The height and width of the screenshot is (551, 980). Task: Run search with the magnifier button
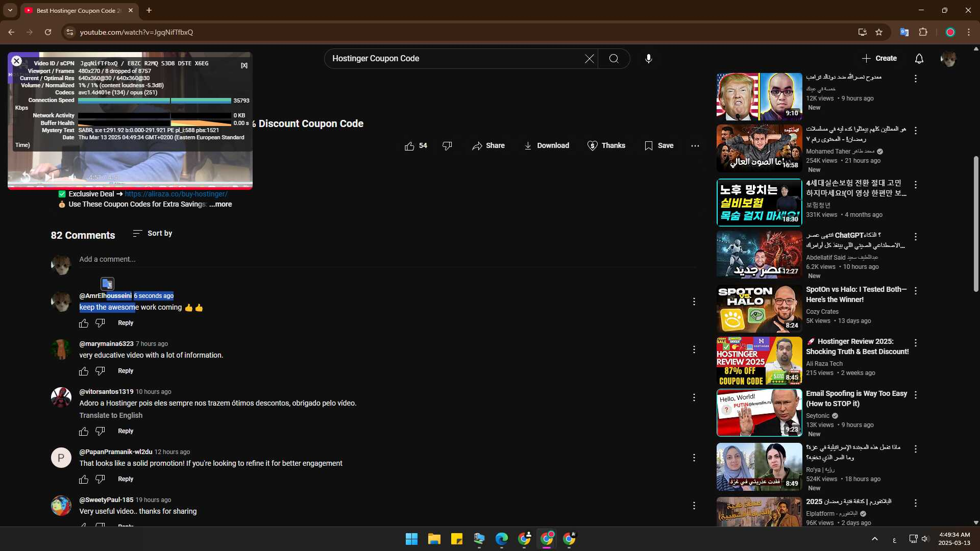coord(614,59)
